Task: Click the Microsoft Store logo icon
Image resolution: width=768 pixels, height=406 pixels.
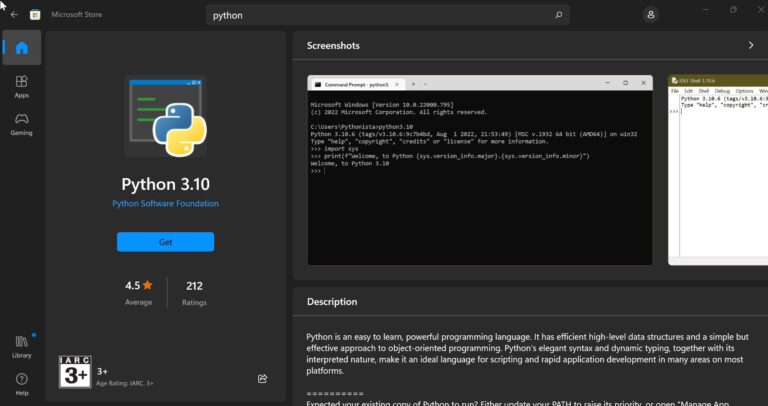Action: coord(35,15)
